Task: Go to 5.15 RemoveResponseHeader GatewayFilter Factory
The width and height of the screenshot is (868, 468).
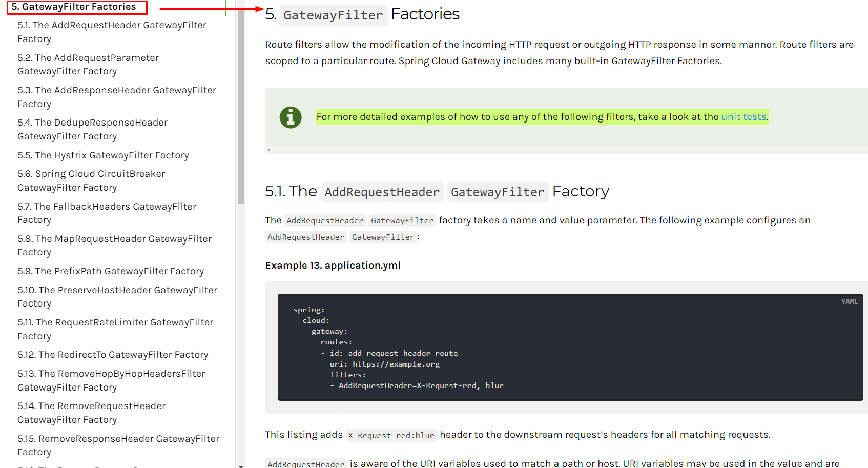Action: click(118, 445)
